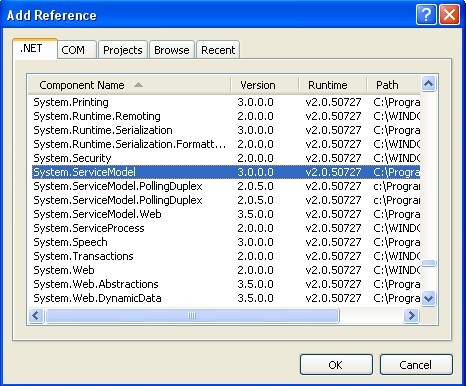Select the System.Runtime.Serialization row
The height and width of the screenshot is (386, 466).
[x=226, y=130]
